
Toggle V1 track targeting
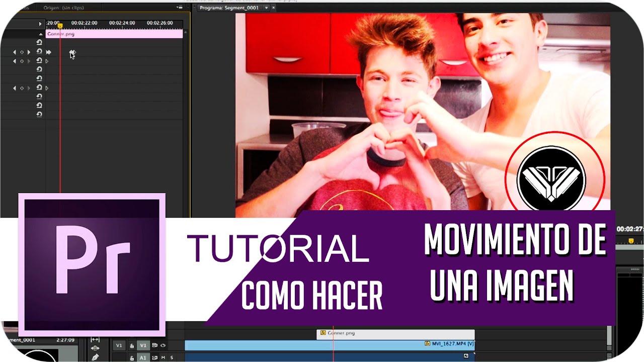[143, 345]
